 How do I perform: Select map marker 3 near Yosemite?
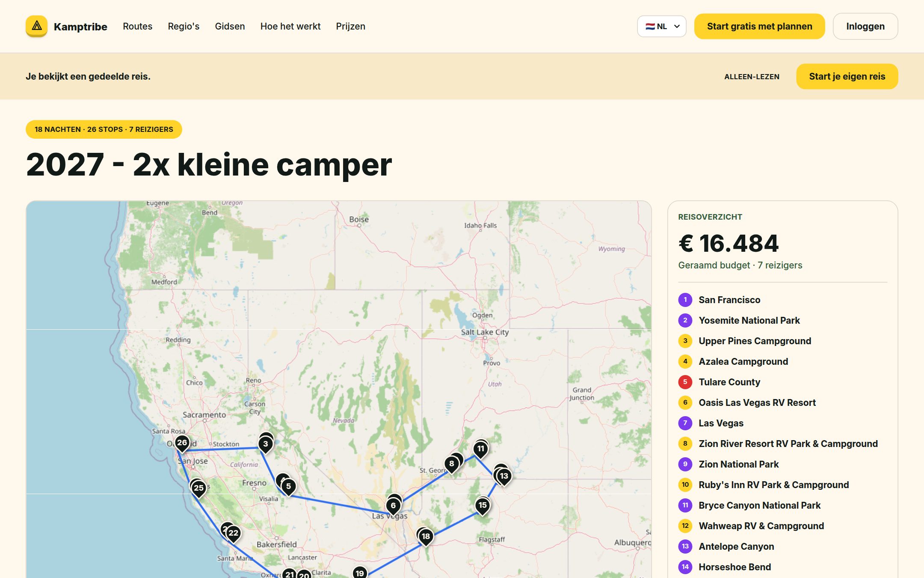266,445
